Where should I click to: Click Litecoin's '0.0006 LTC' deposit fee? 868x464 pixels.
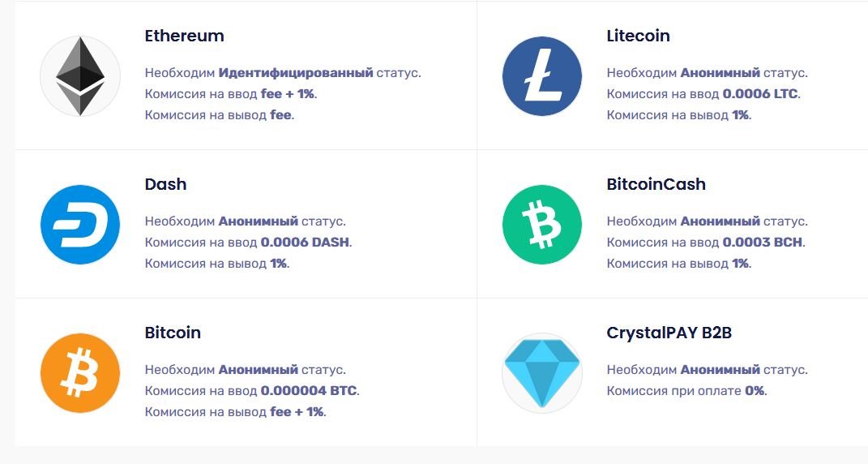pos(759,94)
